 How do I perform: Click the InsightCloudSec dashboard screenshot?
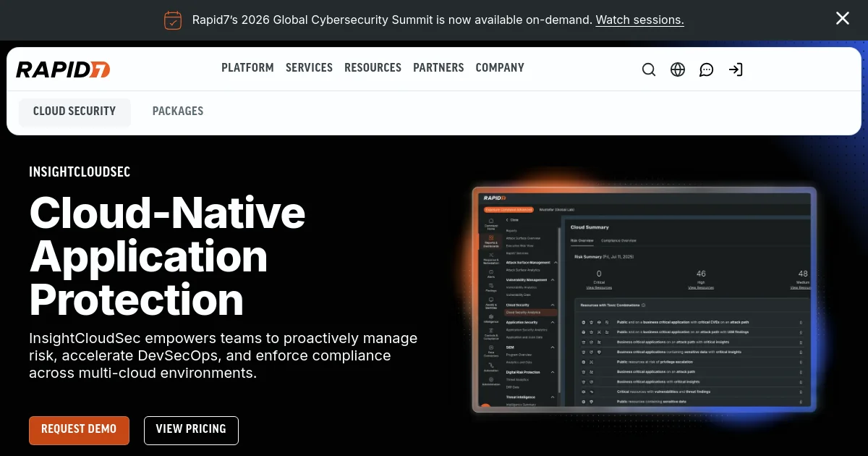coord(644,300)
